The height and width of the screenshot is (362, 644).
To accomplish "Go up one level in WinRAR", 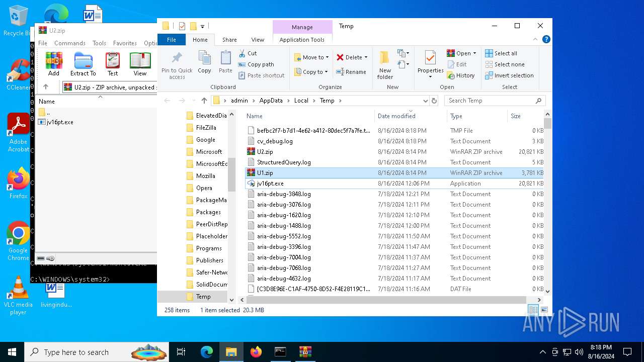I will [46, 87].
